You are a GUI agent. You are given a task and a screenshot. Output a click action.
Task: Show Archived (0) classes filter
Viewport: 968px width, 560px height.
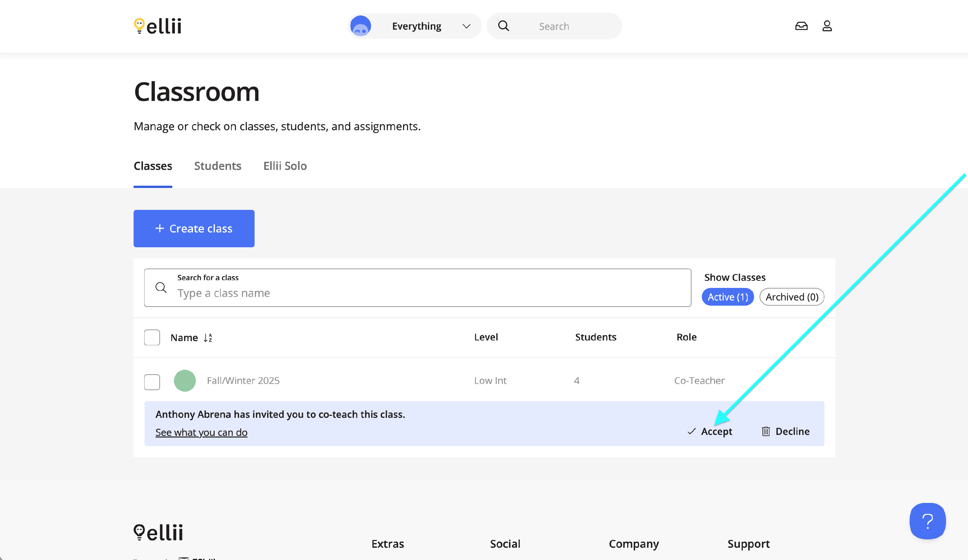(792, 297)
